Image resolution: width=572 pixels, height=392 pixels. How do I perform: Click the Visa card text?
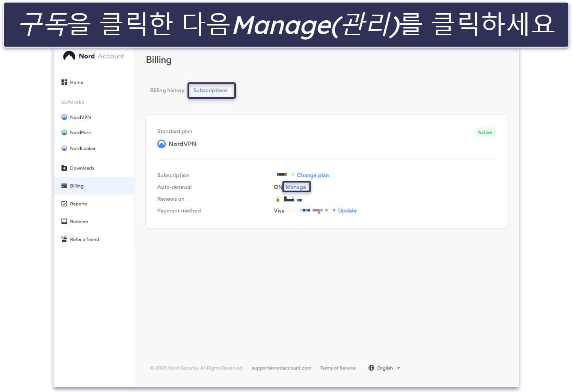pos(279,210)
